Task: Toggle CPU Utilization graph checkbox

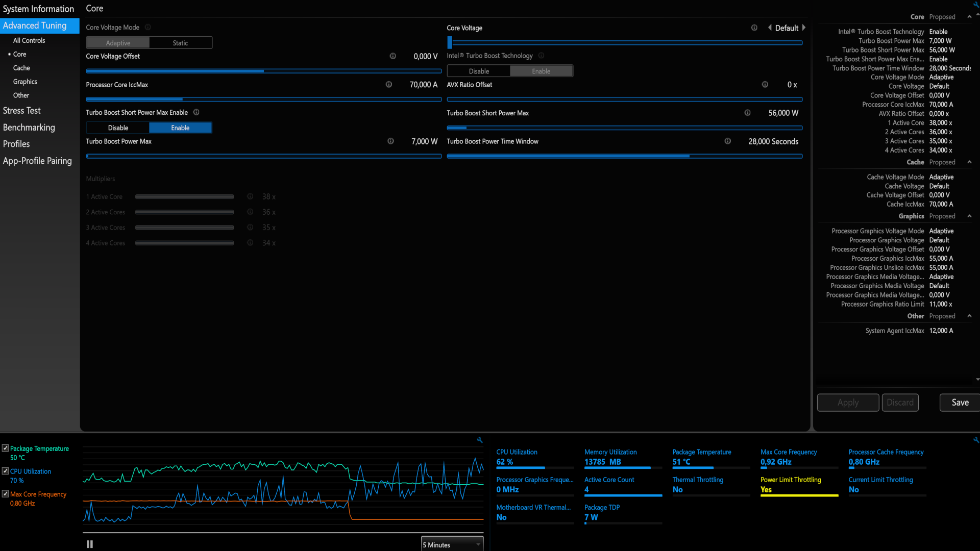Action: [6, 471]
